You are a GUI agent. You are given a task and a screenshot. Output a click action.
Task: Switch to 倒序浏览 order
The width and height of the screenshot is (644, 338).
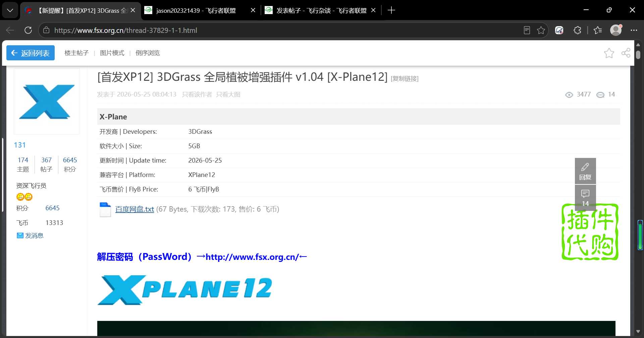coord(148,53)
